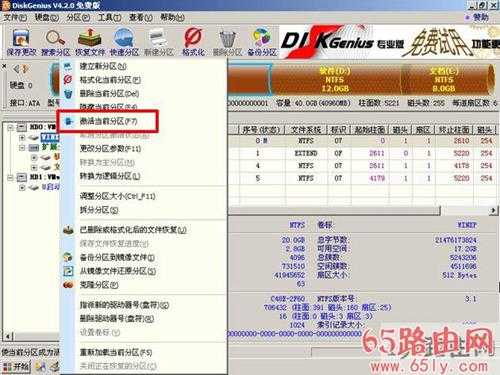Viewport: 500px width, 375px height.
Task: Click the 快速分区 quick partition icon
Action: point(124,42)
